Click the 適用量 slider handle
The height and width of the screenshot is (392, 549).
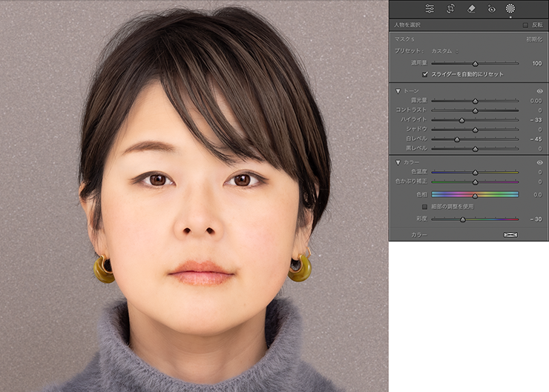(x=475, y=64)
